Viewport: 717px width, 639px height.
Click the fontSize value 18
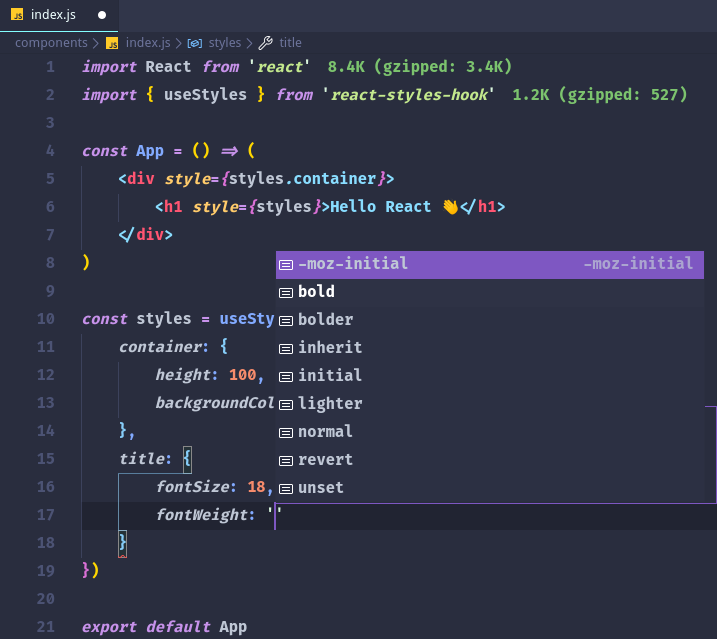[x=257, y=487]
